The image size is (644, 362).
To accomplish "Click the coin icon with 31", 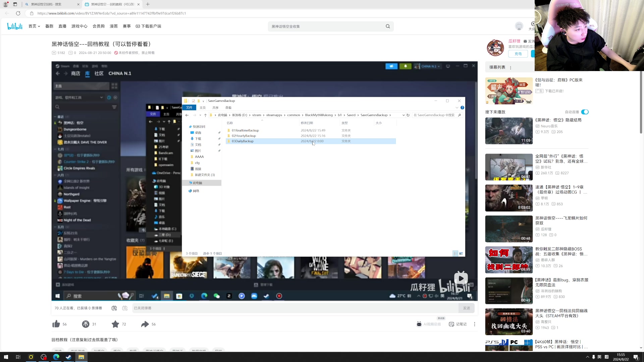I will click(x=86, y=324).
